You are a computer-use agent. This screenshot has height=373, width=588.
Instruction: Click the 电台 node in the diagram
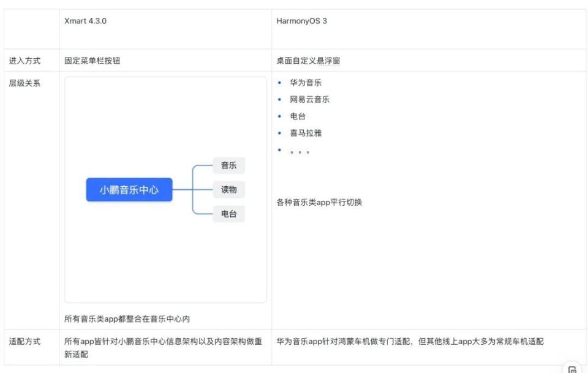[228, 214]
